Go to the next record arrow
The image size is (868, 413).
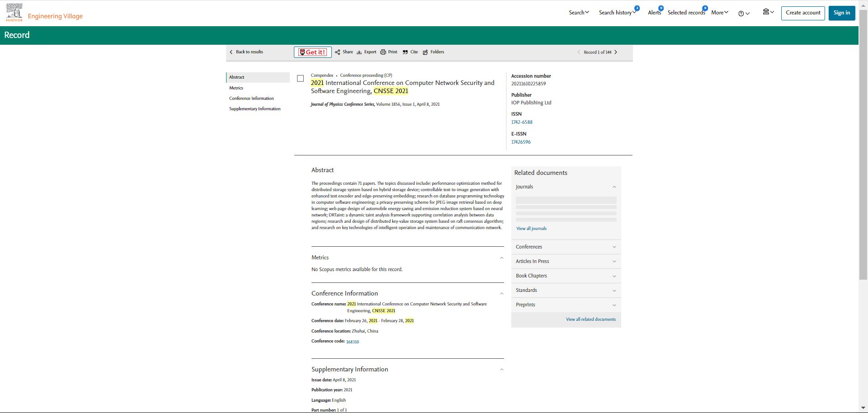pos(616,52)
